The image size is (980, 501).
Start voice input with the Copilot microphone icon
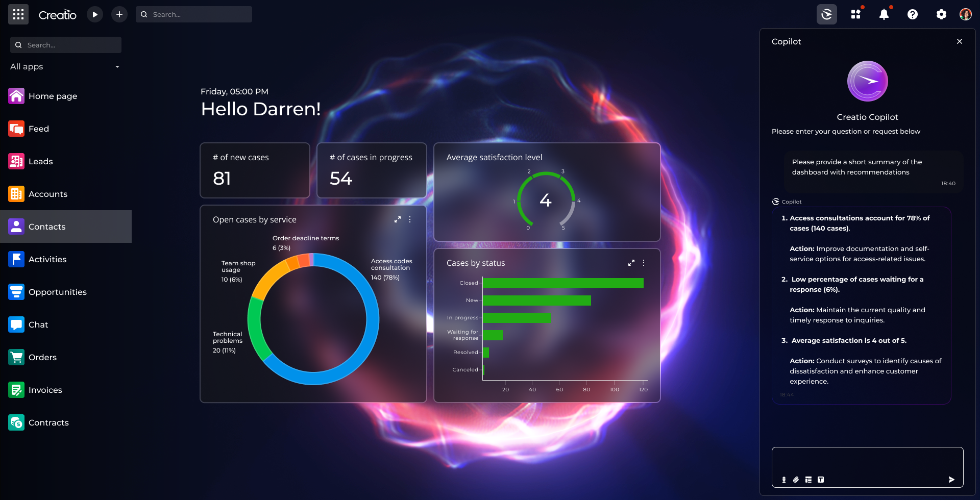[784, 480]
